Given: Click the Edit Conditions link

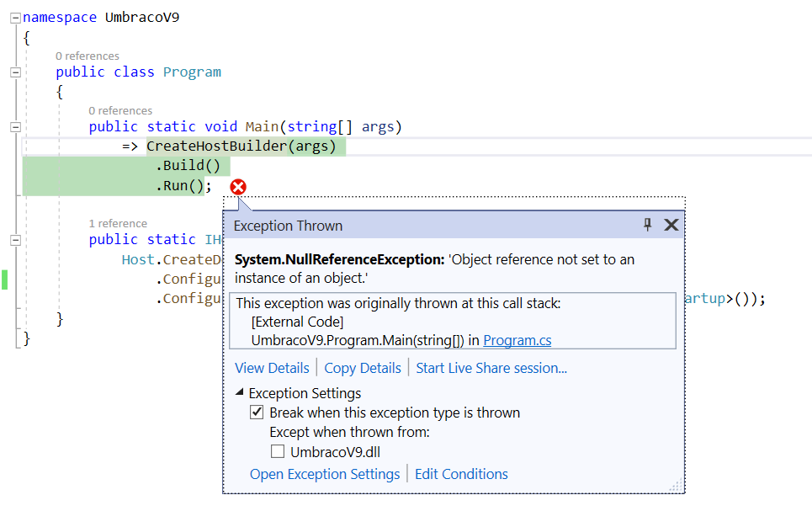Looking at the screenshot, I should coord(461,474).
